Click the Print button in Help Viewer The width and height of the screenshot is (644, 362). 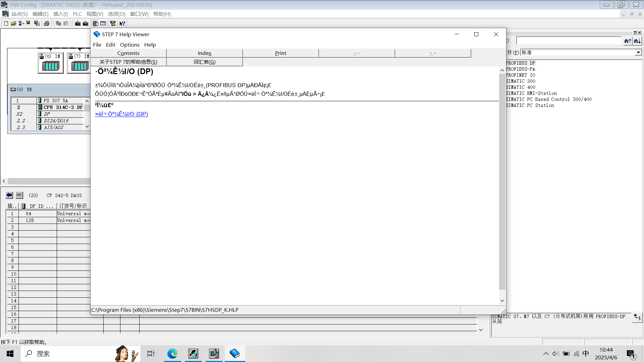(280, 53)
